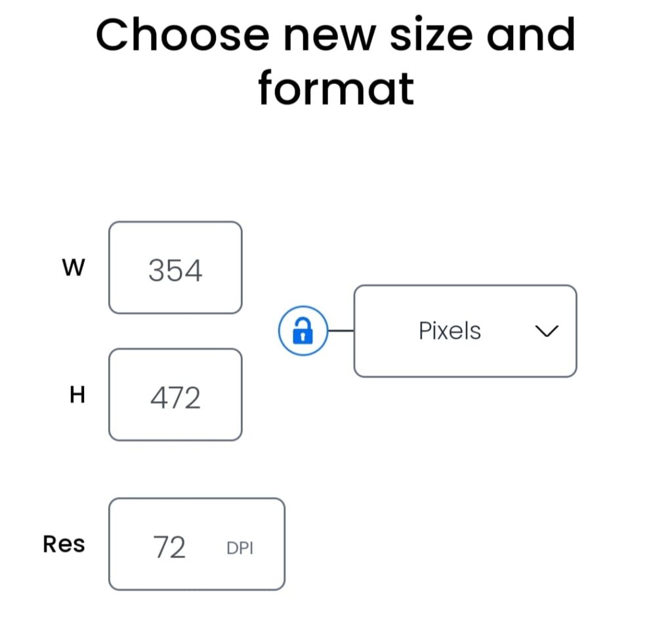Click empty space inside dropdown left of 'Pixels'
Screen dimensions: 672x629
point(384,331)
